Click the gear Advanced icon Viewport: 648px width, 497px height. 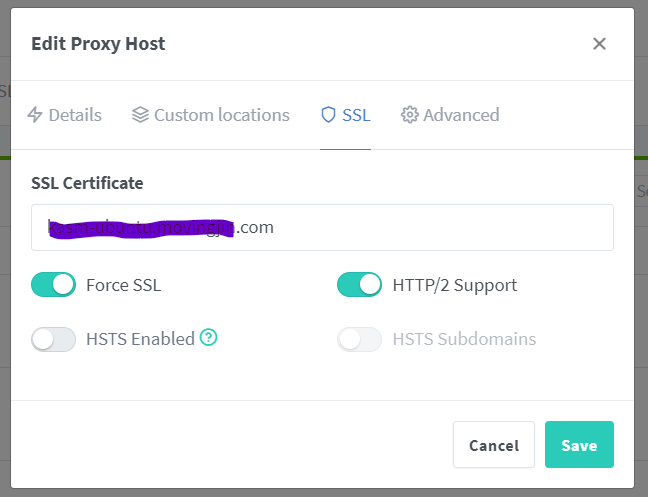point(410,115)
